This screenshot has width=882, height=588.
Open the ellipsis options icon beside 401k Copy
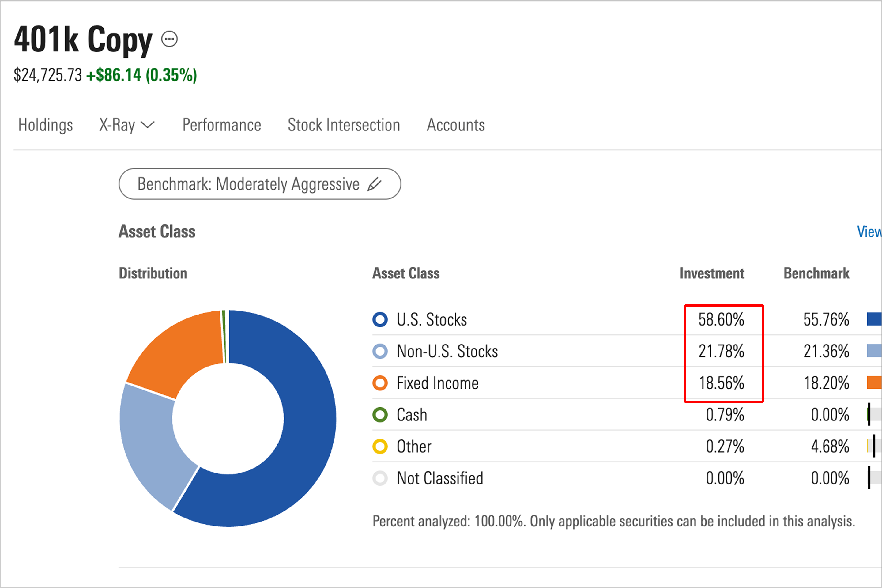pyautogui.click(x=169, y=39)
